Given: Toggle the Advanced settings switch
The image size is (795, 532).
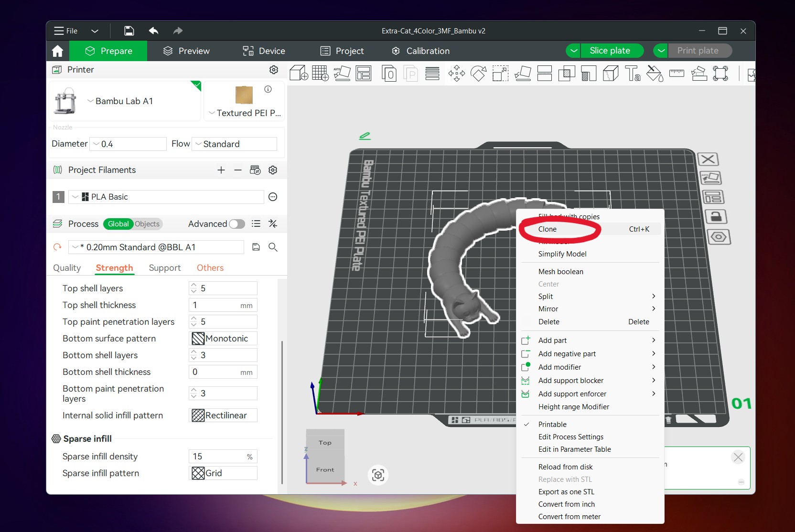Looking at the screenshot, I should pos(237,224).
